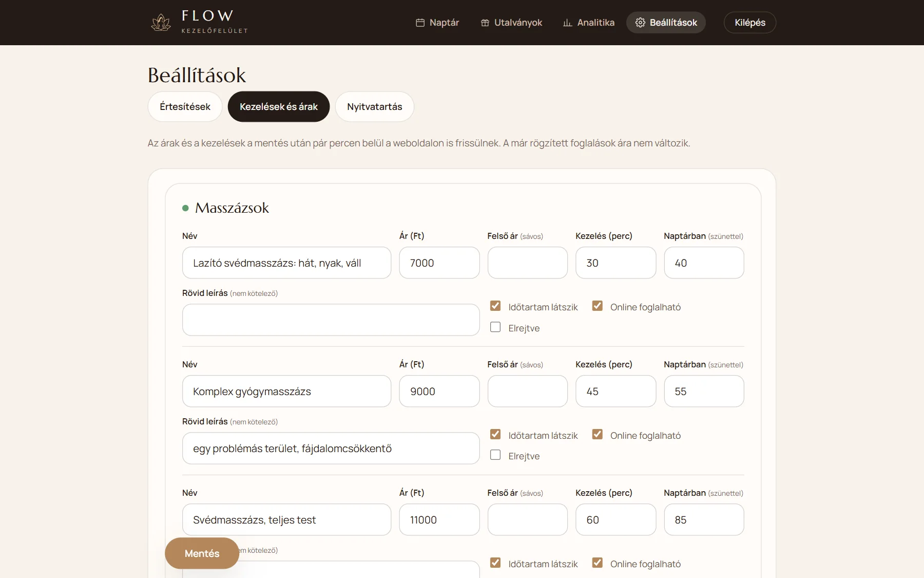Toggle Időtartam látszik for Komplex gyógymasszázs
Screen dimensions: 924x578
pos(495,435)
